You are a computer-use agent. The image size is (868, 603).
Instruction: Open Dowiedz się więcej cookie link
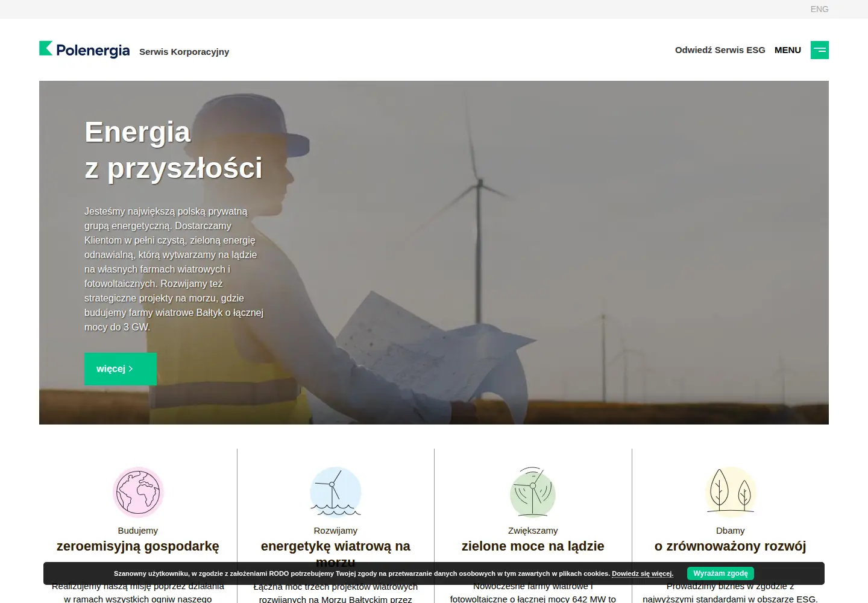pyautogui.click(x=643, y=573)
